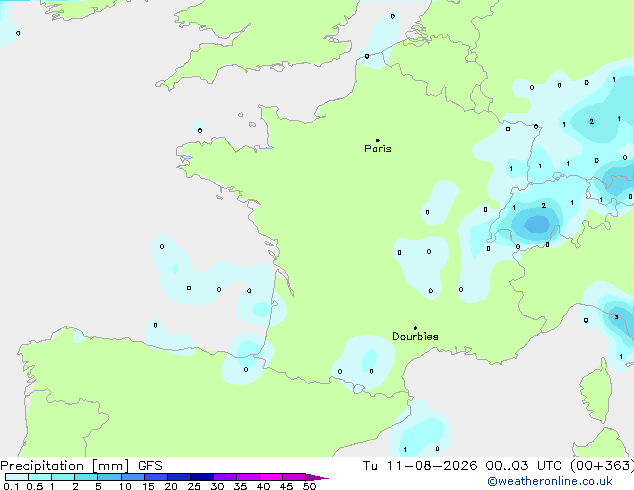Select the 45–50 mm legend swatch
Image resolution: width=634 pixels, height=490 pixels.
coord(294,477)
